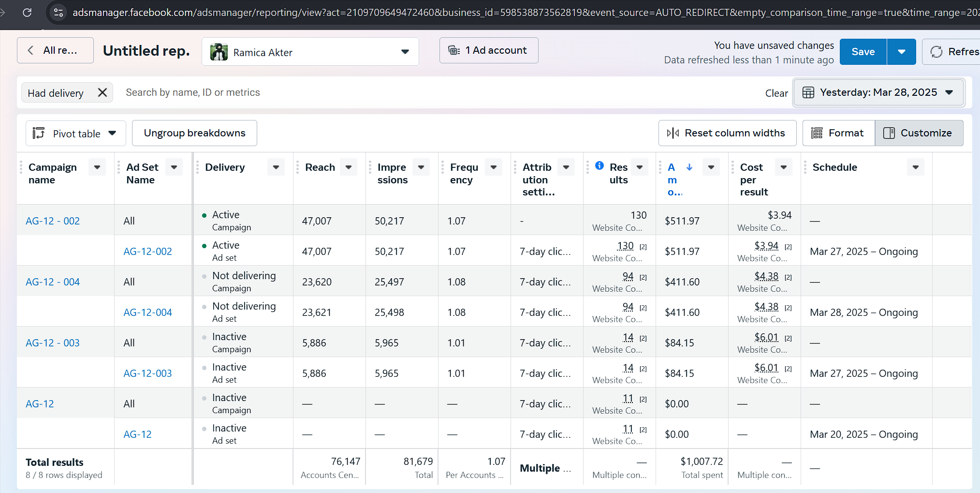This screenshot has width=980, height=493.
Task: Open the Format panel
Action: [x=838, y=133]
